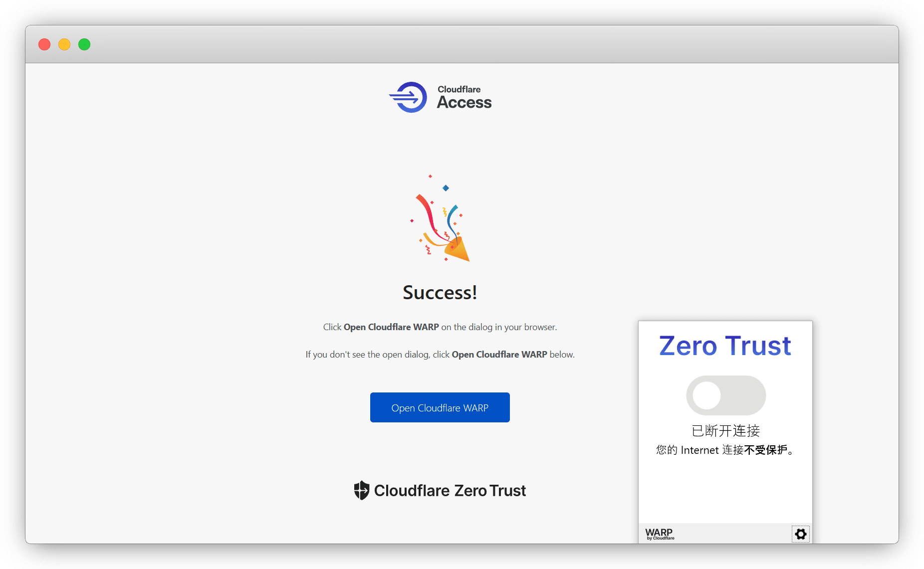Viewport: 924px width, 569px height.
Task: Open WARP settings gear icon
Action: coord(801,534)
